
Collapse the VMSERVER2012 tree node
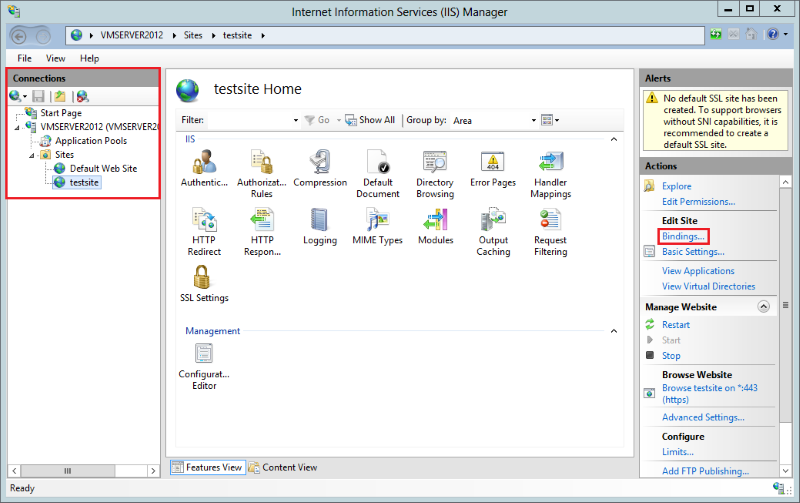coord(17,128)
